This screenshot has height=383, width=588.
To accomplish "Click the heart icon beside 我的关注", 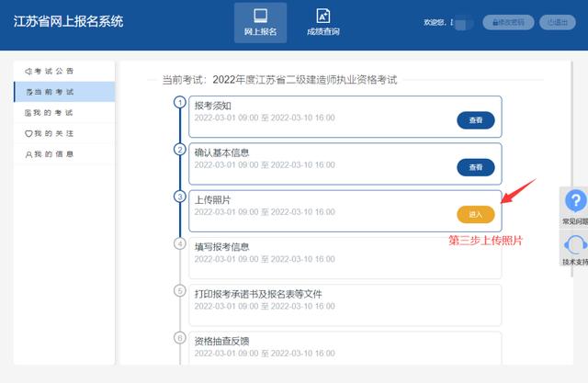I will (28, 133).
